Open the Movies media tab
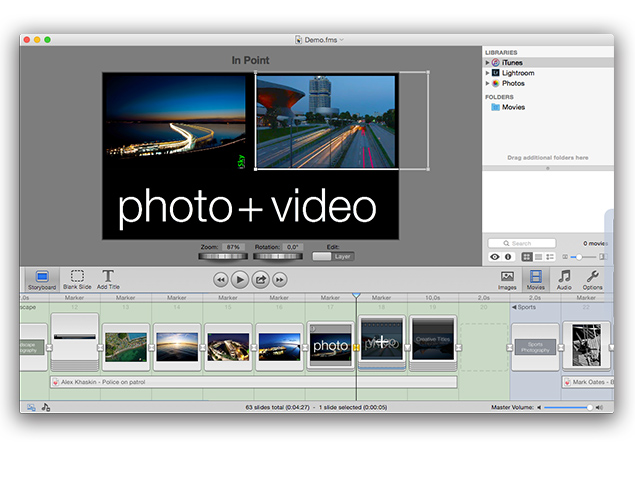This screenshot has height=491, width=635. [x=535, y=280]
